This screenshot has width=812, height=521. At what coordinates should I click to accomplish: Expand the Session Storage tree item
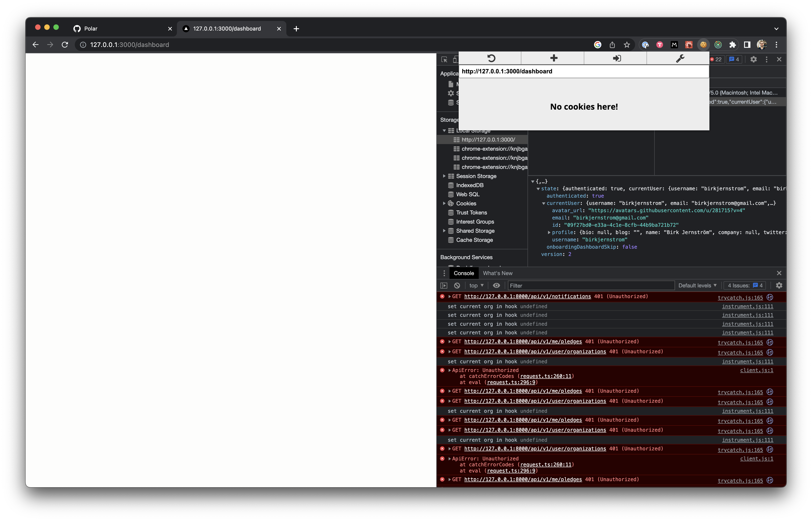pos(444,176)
